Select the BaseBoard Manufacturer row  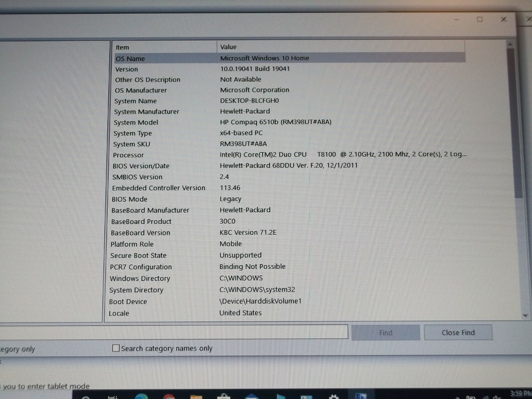pos(290,210)
